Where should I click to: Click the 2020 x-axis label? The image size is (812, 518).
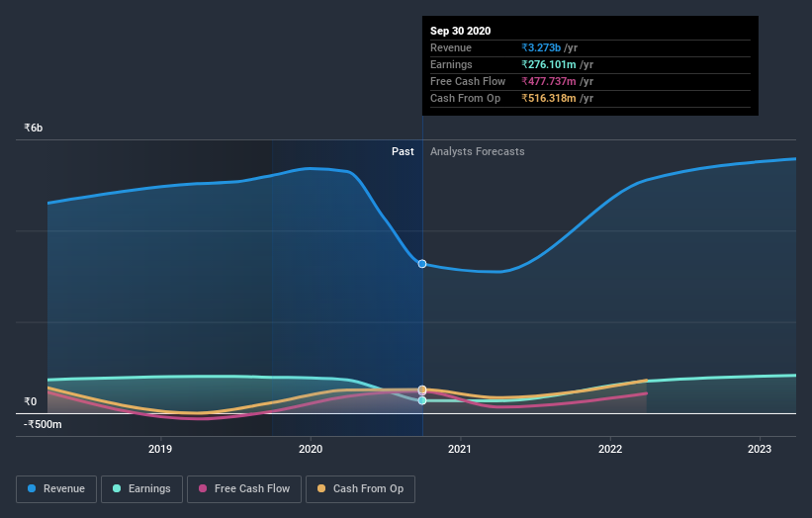coord(311,449)
